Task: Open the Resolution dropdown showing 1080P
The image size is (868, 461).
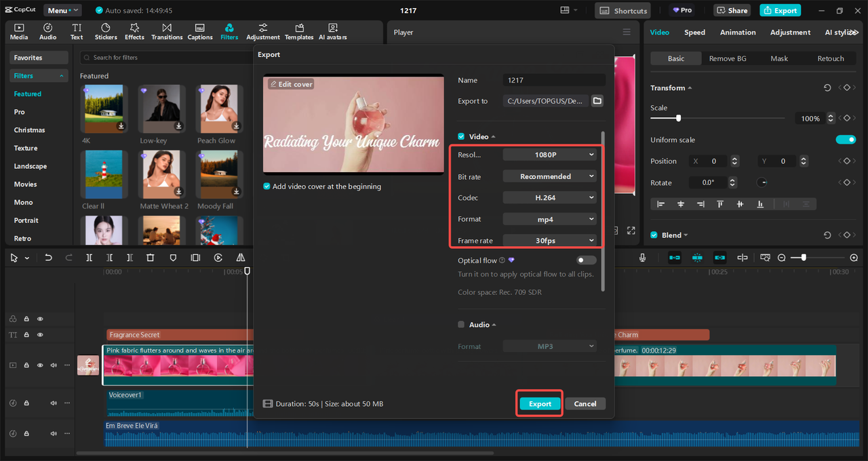Action: (x=549, y=155)
